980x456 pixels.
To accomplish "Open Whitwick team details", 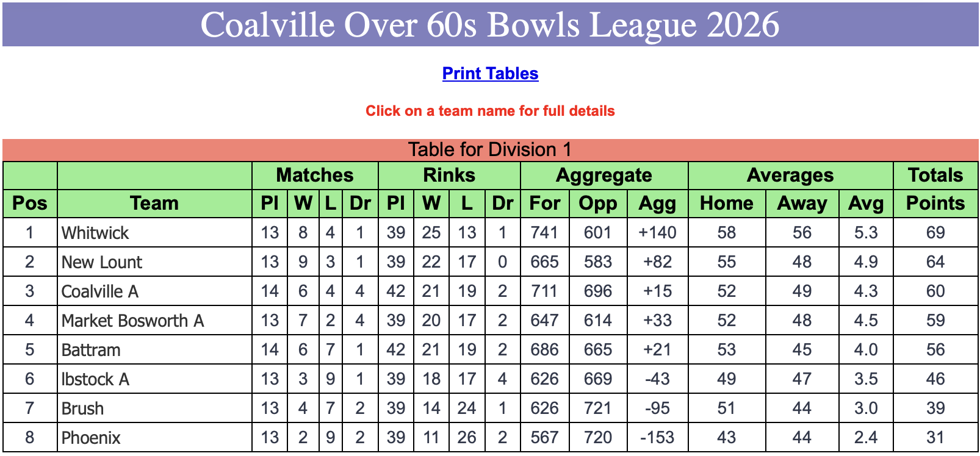I will click(x=95, y=233).
